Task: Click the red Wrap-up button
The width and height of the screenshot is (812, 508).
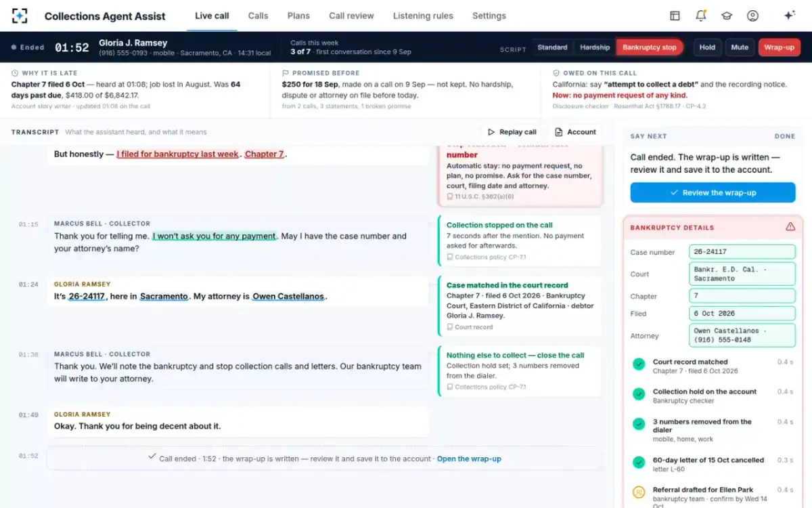Action: click(x=780, y=47)
